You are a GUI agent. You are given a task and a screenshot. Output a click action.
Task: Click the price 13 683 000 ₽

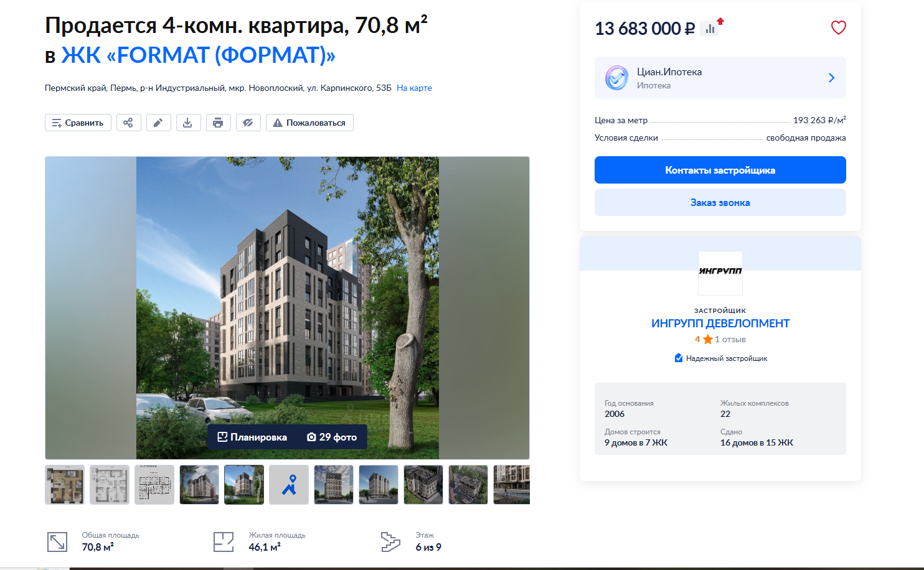pyautogui.click(x=645, y=29)
